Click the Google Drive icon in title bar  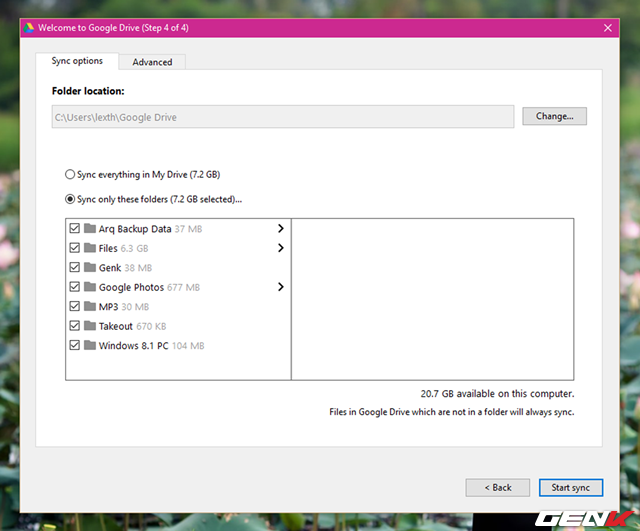click(30, 28)
